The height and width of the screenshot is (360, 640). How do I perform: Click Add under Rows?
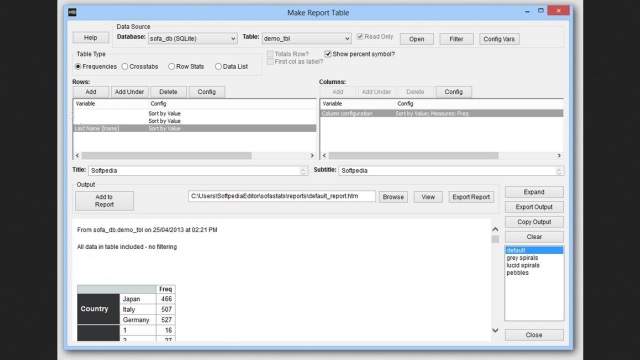tap(91, 92)
